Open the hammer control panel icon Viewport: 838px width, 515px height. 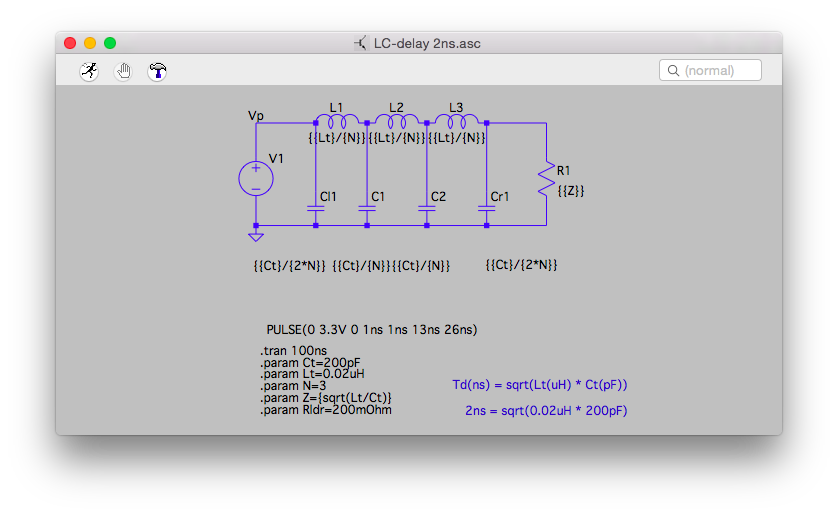tap(157, 71)
